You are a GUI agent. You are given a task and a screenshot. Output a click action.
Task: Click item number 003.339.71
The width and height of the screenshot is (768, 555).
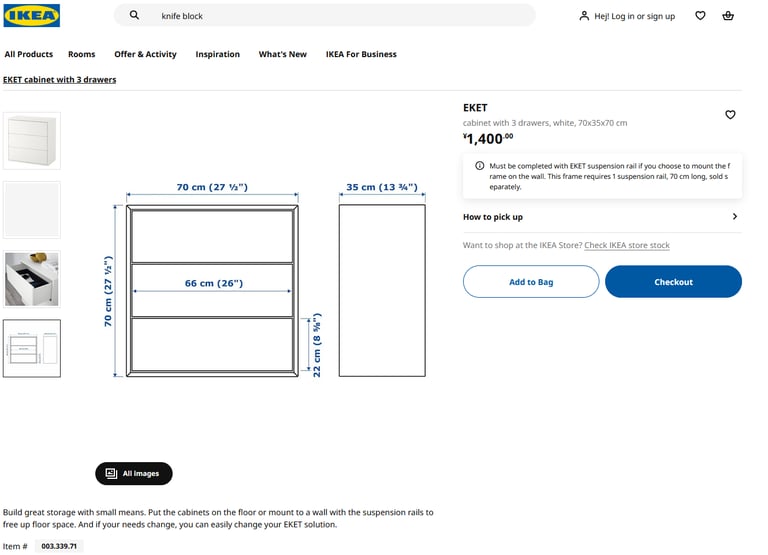59,546
